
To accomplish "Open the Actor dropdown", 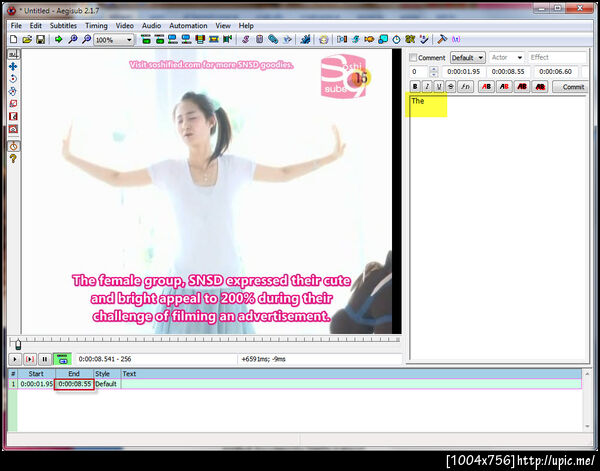I will [506, 58].
